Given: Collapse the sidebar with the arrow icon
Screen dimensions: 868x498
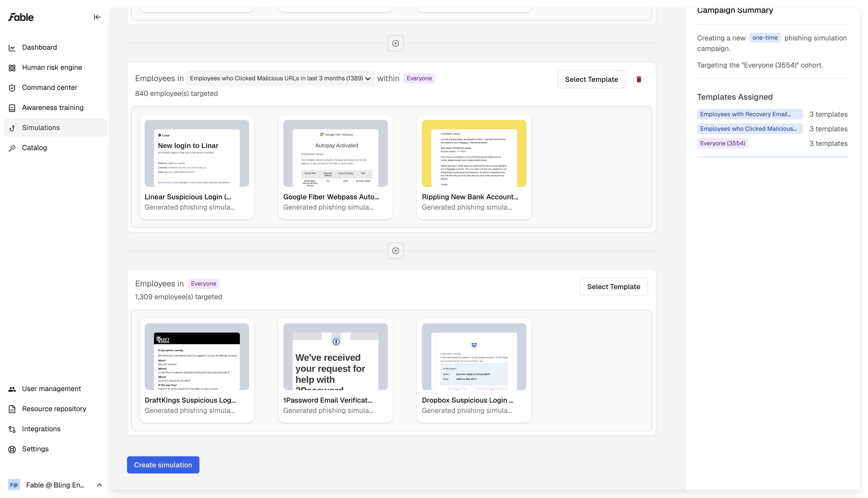Looking at the screenshot, I should (x=97, y=17).
